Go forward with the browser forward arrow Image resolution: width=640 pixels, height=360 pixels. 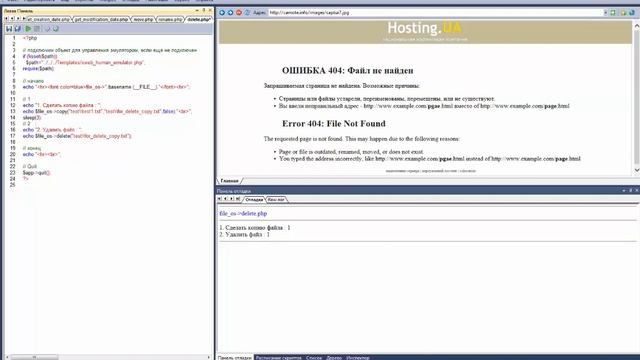pyautogui.click(x=231, y=13)
